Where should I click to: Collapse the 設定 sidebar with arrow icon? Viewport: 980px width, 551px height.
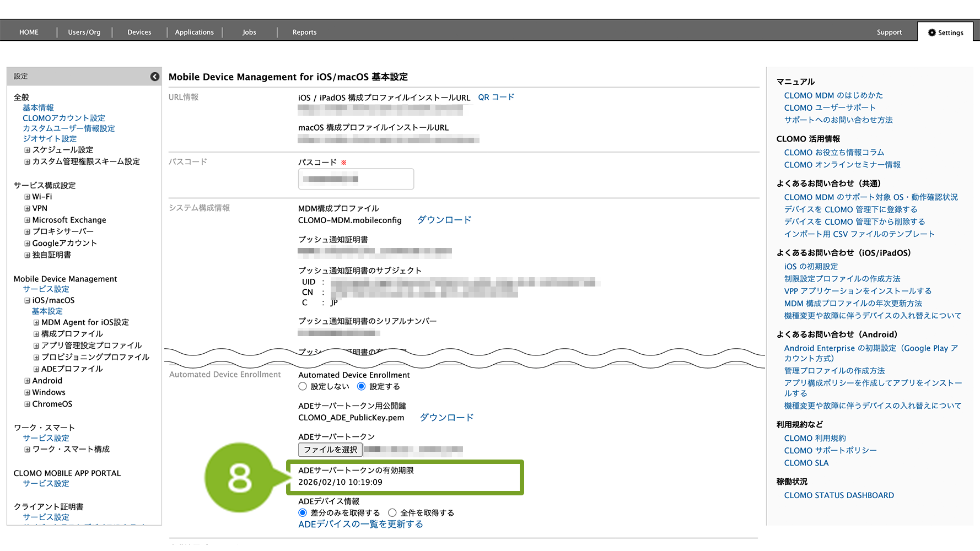click(x=155, y=77)
